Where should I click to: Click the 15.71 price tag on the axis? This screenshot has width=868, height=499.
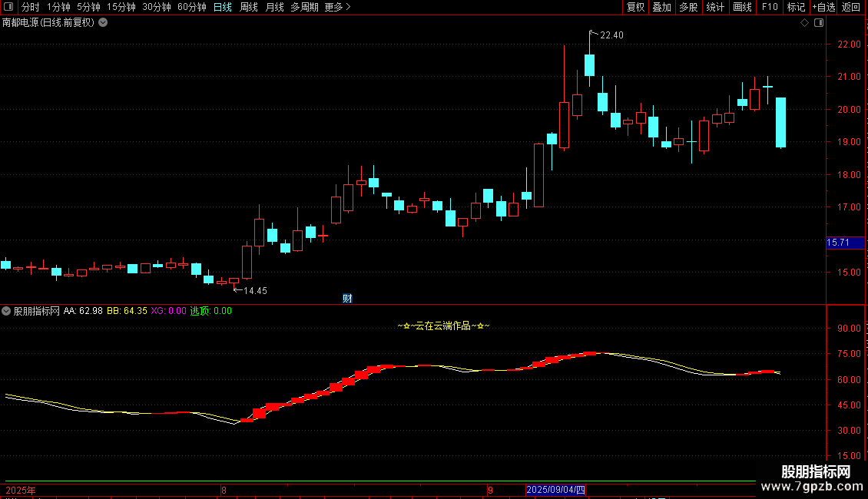845,243
